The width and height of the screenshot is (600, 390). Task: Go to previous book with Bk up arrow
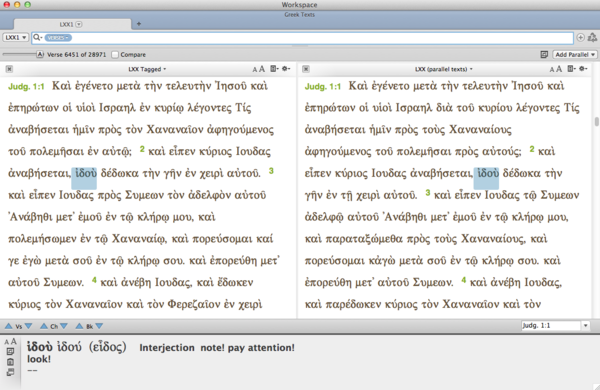click(79, 326)
